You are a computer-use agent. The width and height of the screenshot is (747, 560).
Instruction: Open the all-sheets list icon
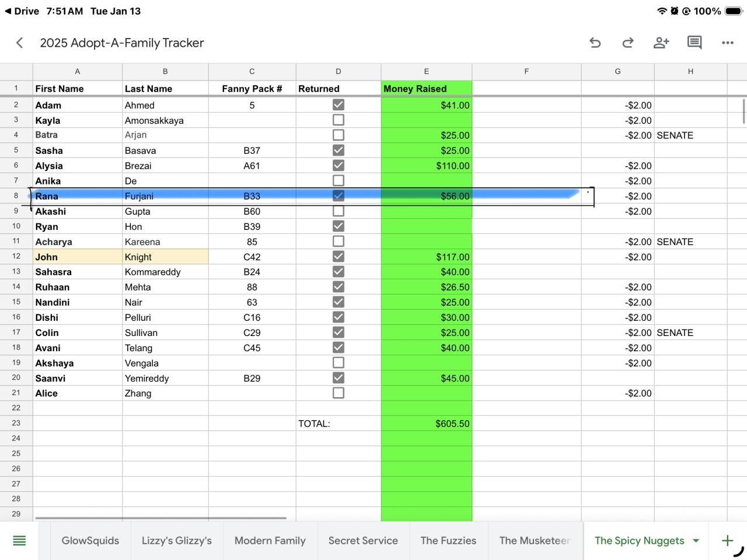click(19, 541)
